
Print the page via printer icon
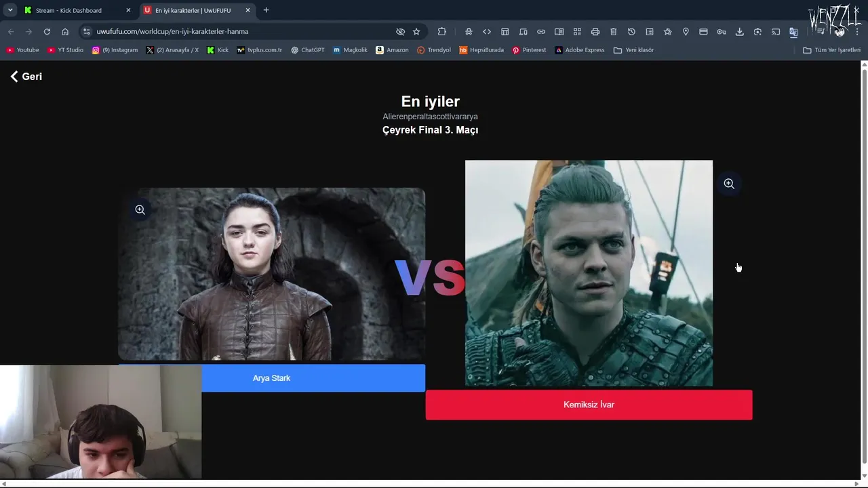(x=595, y=31)
